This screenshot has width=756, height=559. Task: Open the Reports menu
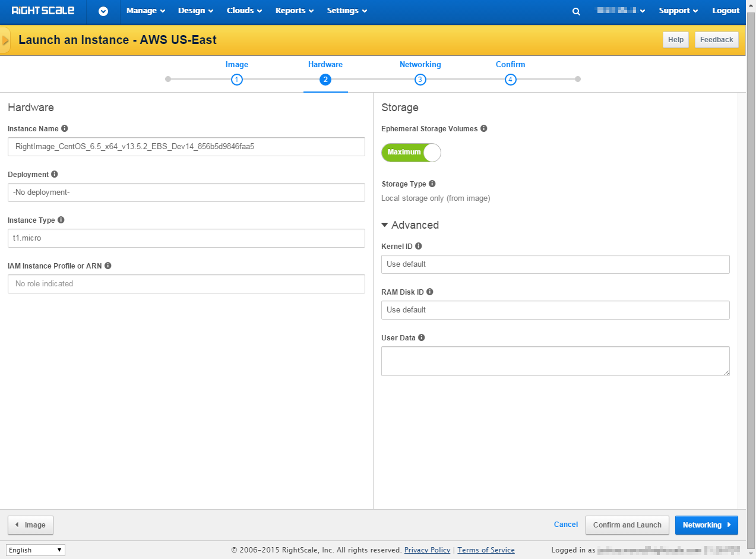tap(295, 11)
